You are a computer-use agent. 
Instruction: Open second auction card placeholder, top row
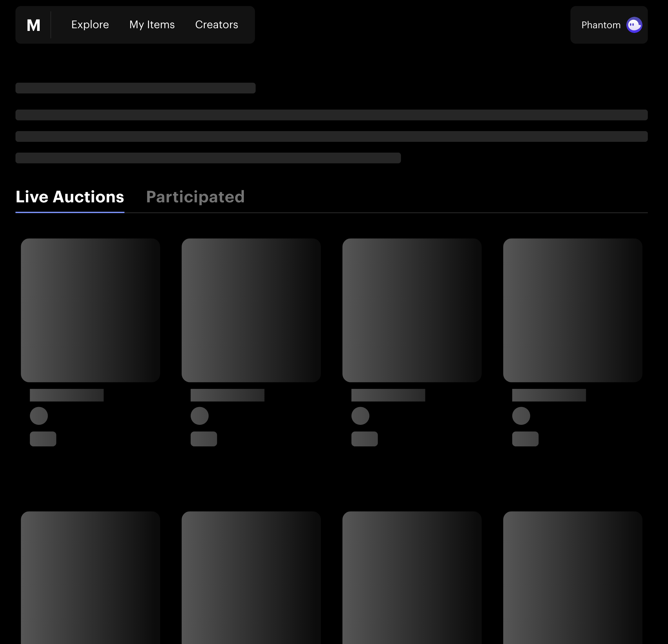251,310
